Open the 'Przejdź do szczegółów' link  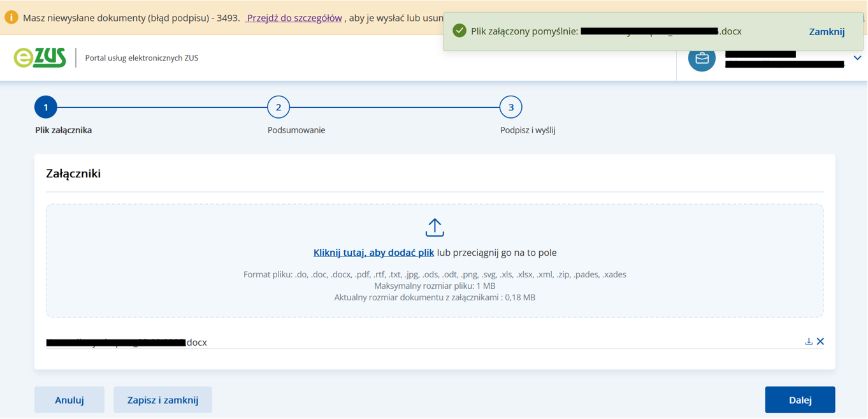[294, 18]
